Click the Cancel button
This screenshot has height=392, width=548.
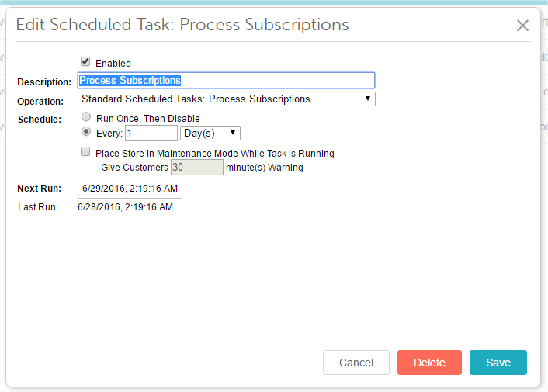(x=356, y=363)
